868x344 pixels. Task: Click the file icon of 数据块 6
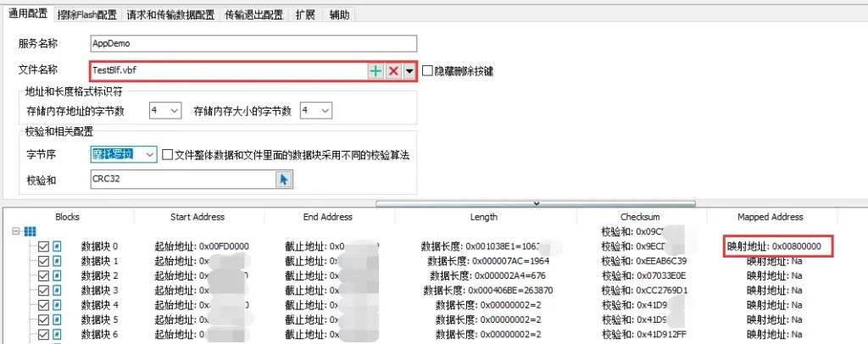[x=58, y=333]
